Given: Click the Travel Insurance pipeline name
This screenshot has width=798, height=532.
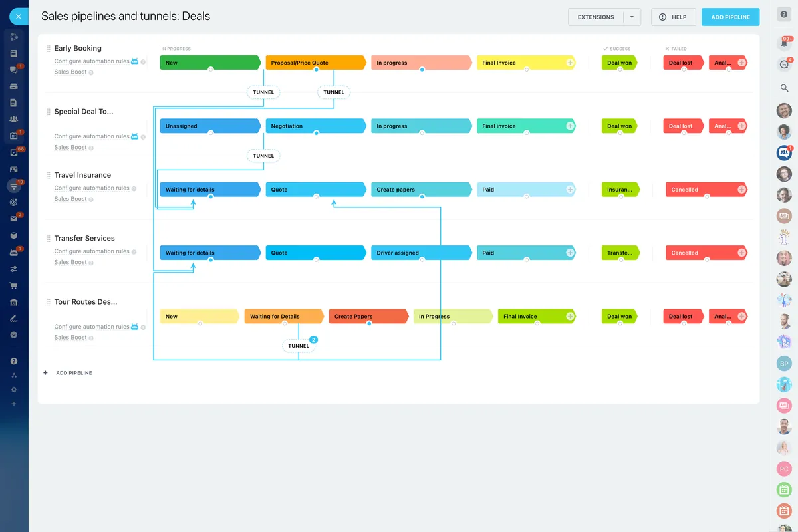Looking at the screenshot, I should coord(82,175).
